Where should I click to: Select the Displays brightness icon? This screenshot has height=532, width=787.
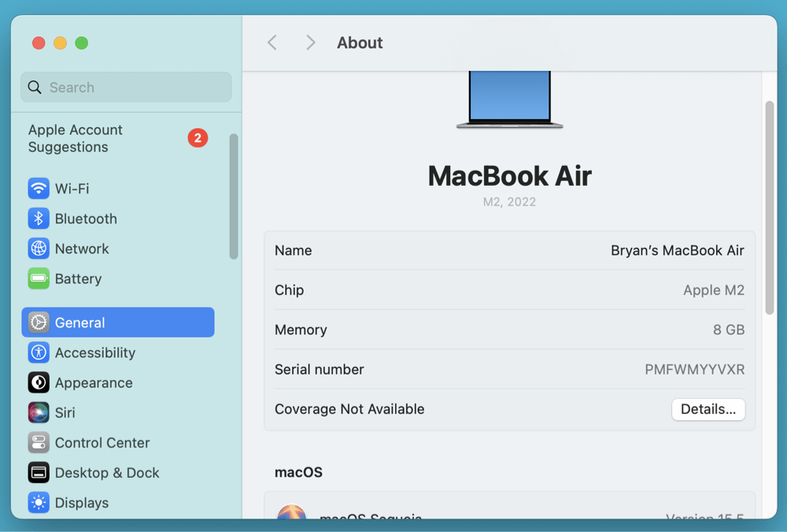click(x=38, y=501)
